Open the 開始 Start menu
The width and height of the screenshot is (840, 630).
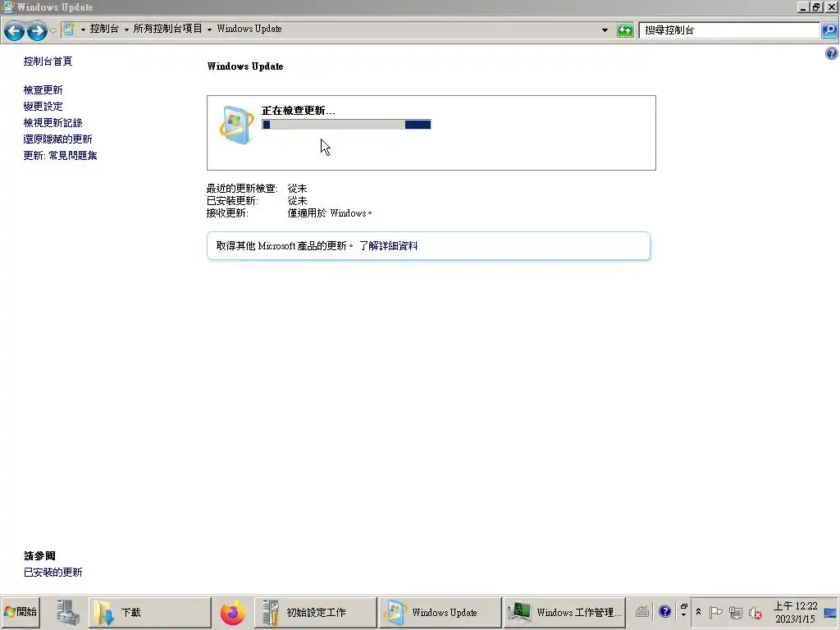[x=21, y=612]
